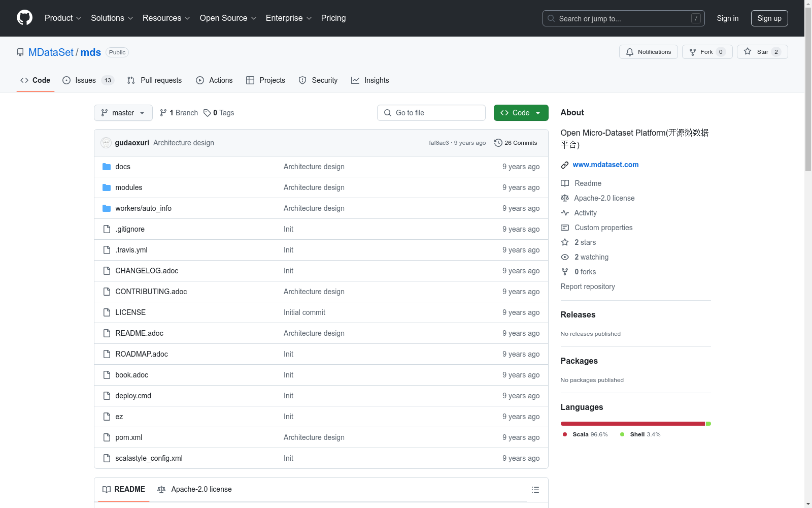The image size is (812, 508).
Task: Click the Shell green language bar segment
Action: point(708,424)
